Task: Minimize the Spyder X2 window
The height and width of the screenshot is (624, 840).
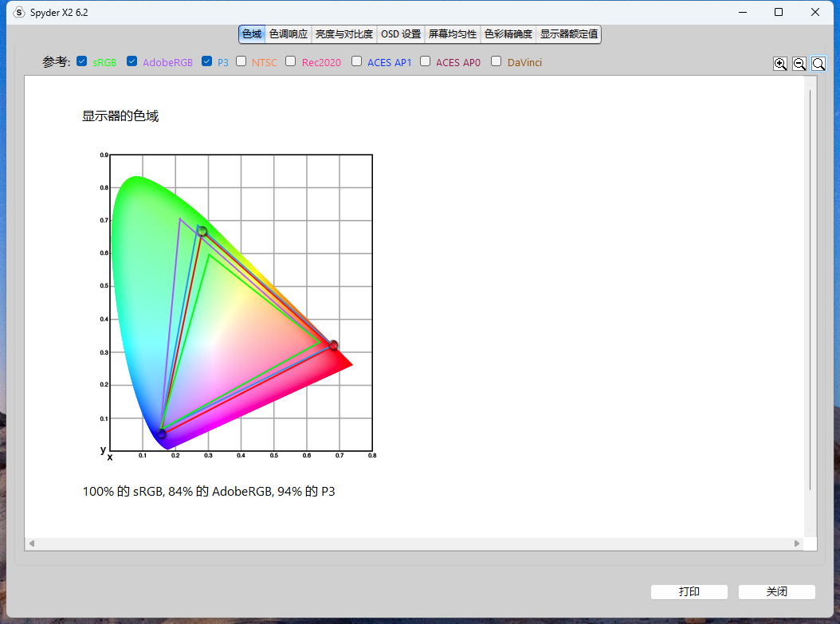Action: (743, 12)
